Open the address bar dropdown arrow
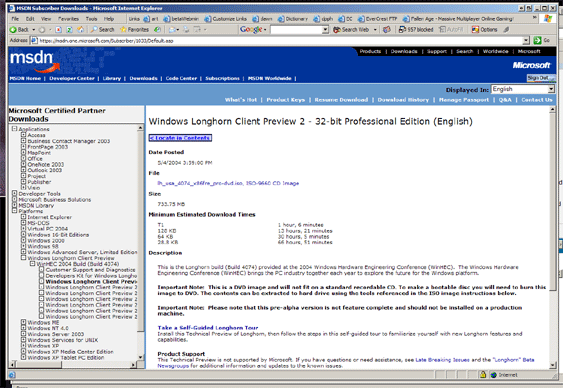Image resolution: width=563 pixels, height=388 pixels. (526, 41)
